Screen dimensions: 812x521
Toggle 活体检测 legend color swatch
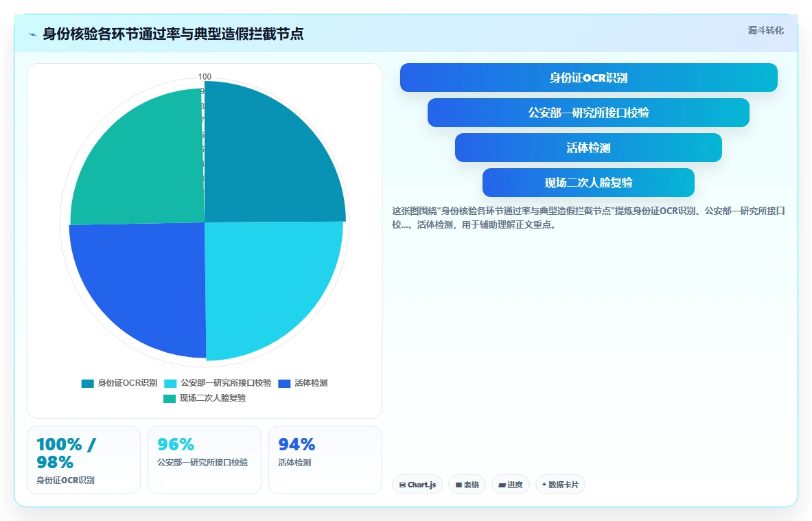[x=284, y=383]
